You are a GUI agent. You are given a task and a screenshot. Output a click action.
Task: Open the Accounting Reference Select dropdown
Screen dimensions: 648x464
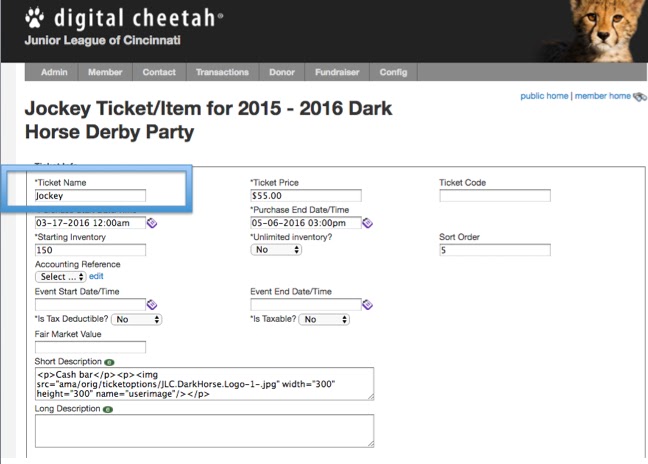[60, 276]
